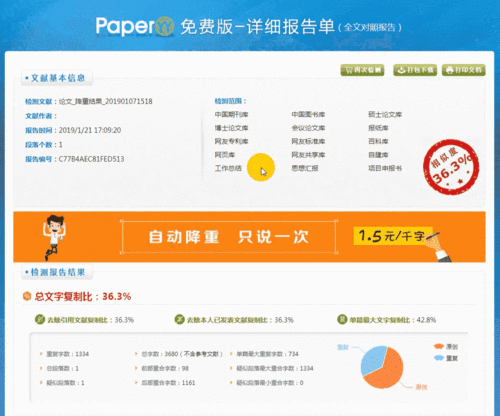This screenshot has height=416, width=500.
Task: Click the 博士论文库 detection scope entry
Action: pyautogui.click(x=231, y=128)
